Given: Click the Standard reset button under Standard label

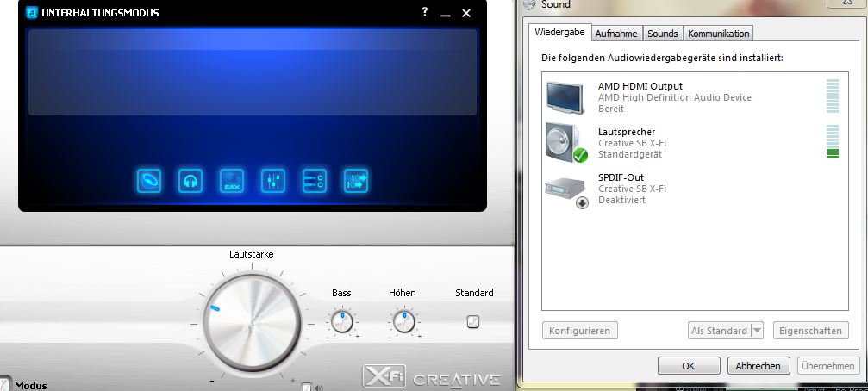Looking at the screenshot, I should (x=472, y=321).
